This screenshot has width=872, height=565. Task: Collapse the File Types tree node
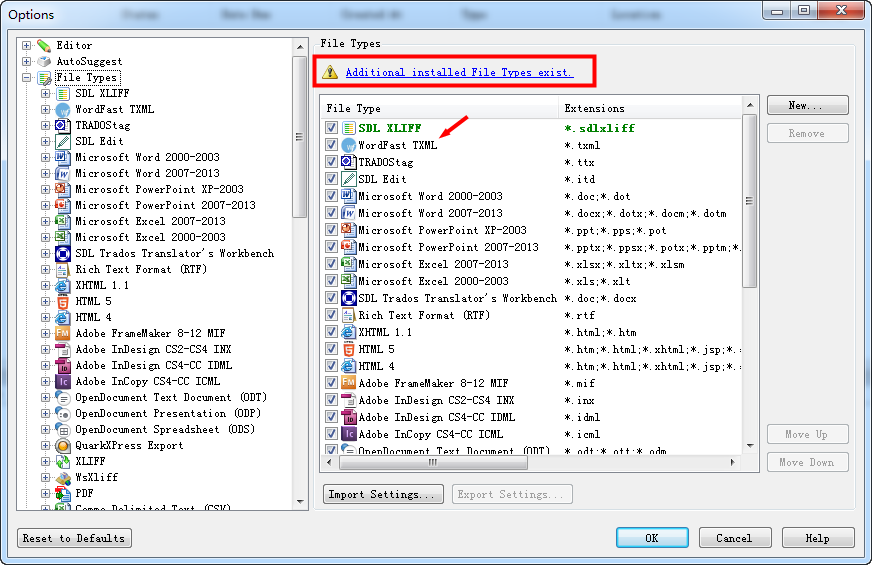click(x=26, y=77)
